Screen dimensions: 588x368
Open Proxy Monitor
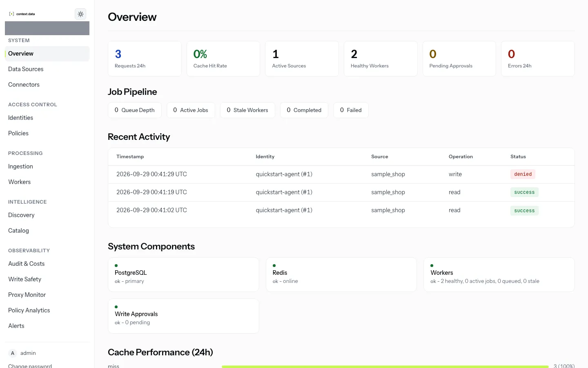(x=47, y=295)
